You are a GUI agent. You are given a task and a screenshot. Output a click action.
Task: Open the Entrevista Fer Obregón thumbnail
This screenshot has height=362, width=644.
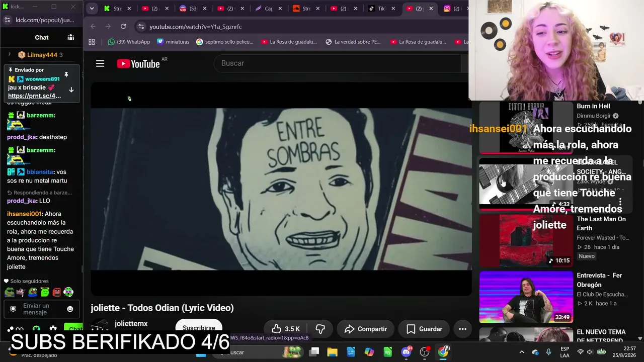[x=526, y=297]
